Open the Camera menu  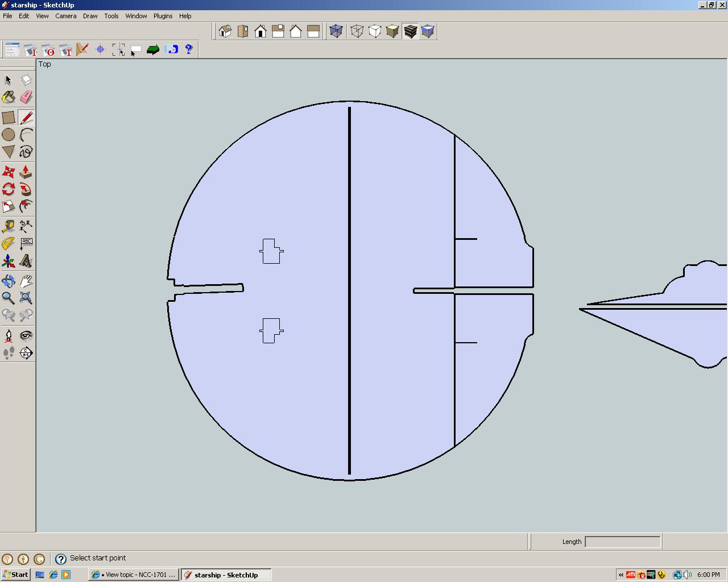[x=65, y=16]
